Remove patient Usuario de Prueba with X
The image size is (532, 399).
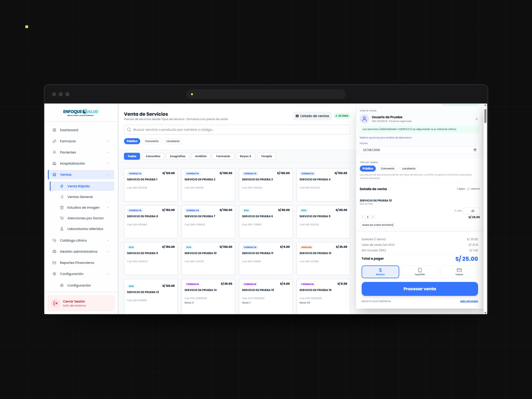click(x=476, y=119)
